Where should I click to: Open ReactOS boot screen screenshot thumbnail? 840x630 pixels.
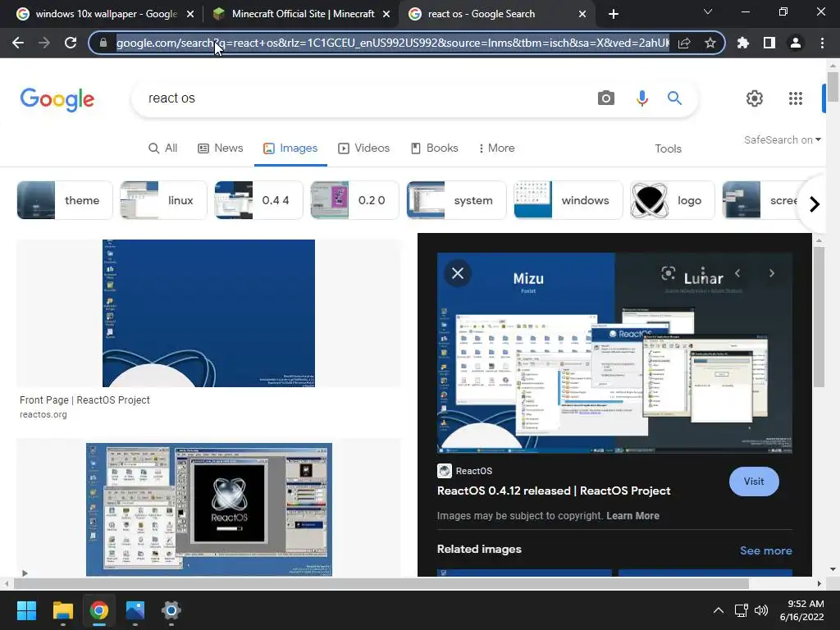(209, 509)
